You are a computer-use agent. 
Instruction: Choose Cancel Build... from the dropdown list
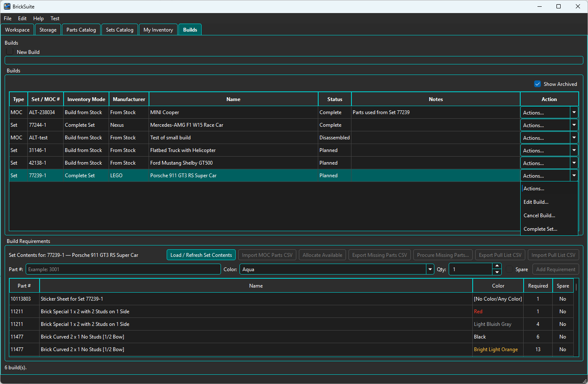point(549,216)
